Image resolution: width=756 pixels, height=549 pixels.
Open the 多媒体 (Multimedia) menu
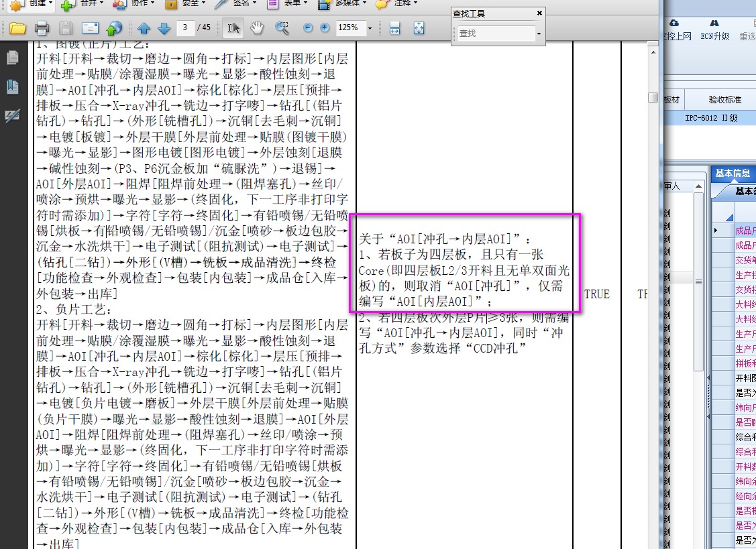342,4
